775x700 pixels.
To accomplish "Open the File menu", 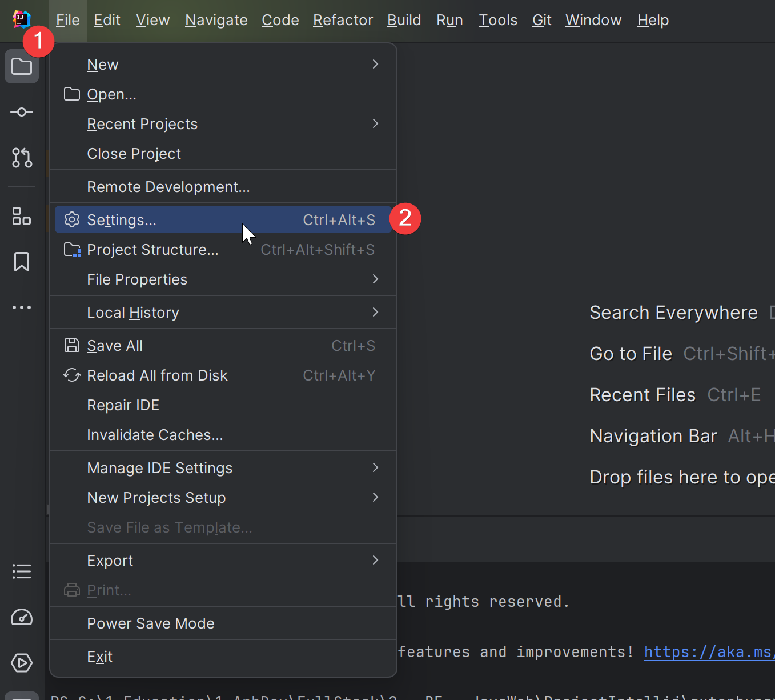I will click(x=68, y=20).
